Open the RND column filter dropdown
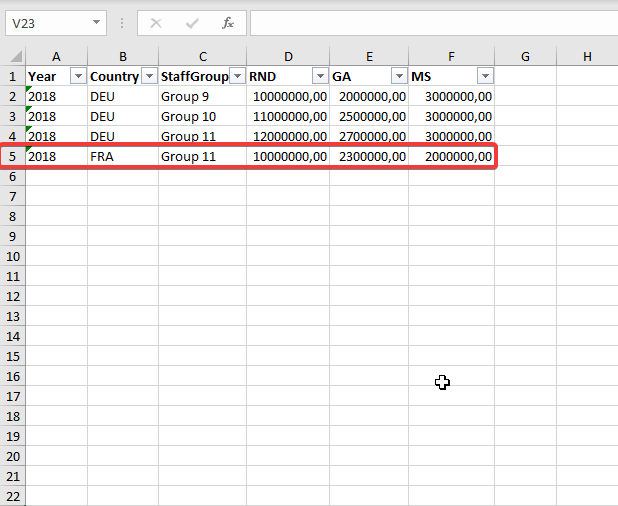The width and height of the screenshot is (618, 506). pos(319,76)
